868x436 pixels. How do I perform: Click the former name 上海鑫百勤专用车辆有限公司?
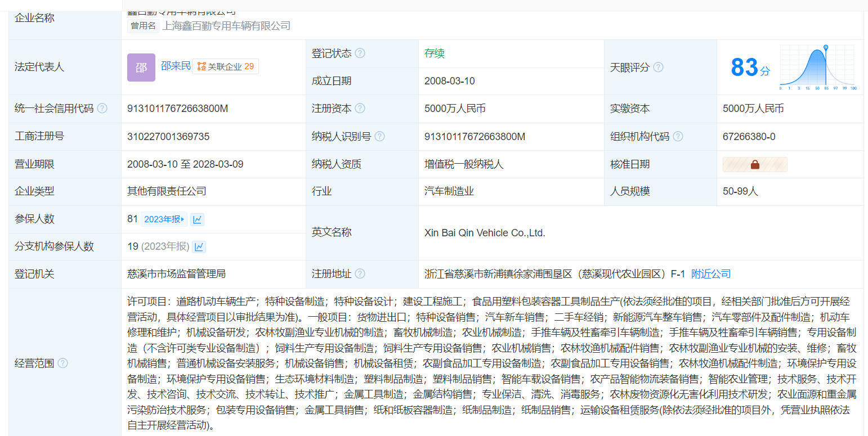226,26
